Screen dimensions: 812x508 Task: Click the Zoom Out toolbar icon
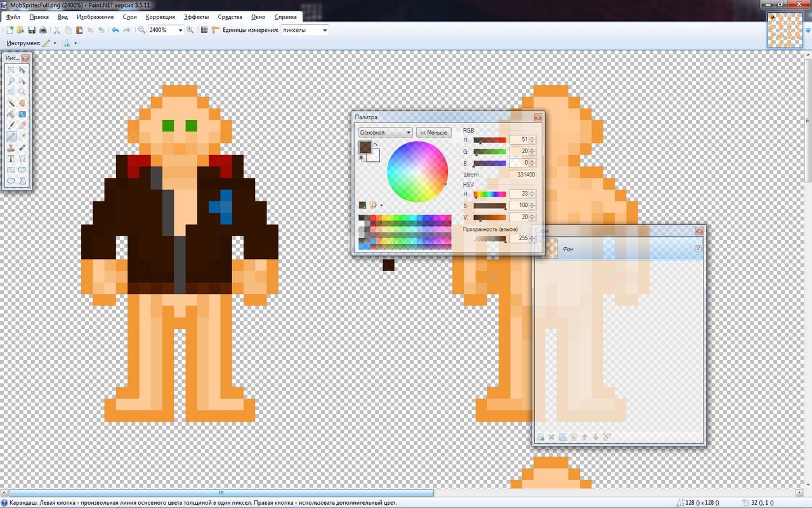click(141, 30)
